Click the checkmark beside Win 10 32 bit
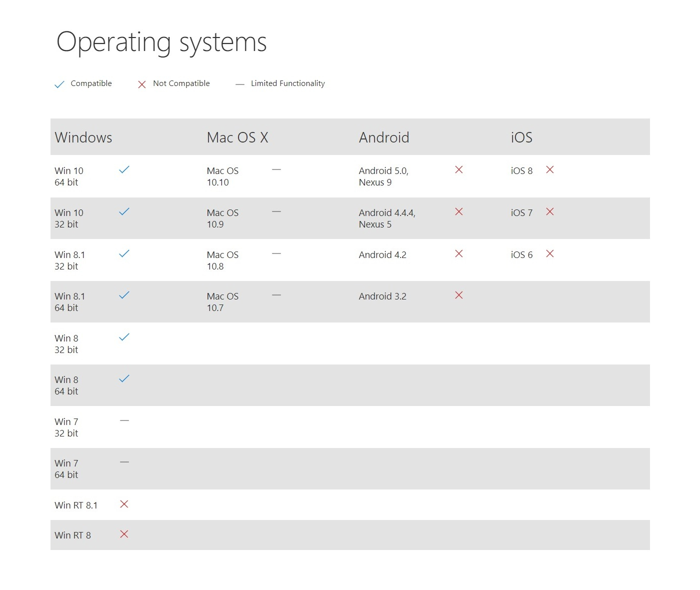The image size is (700, 590). point(124,211)
